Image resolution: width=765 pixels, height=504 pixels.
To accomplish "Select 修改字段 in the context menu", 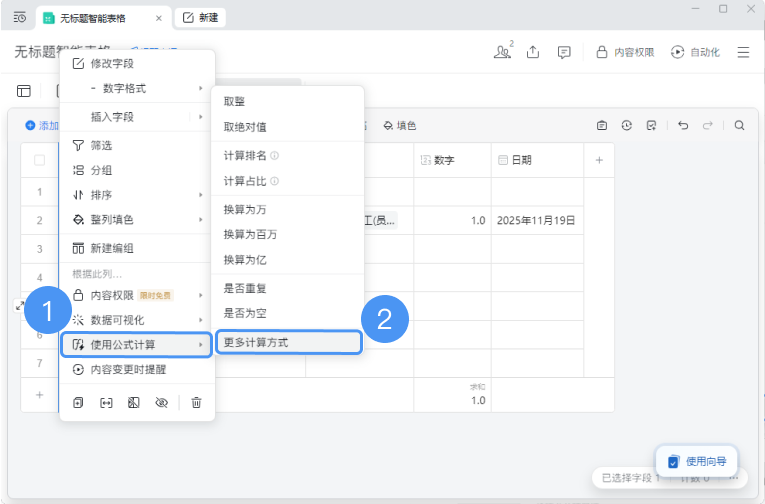I will [137, 63].
